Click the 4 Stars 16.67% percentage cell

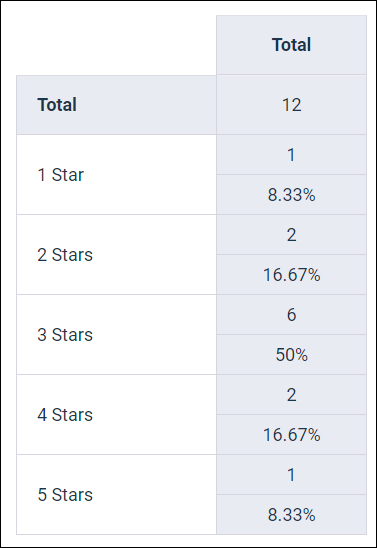(x=291, y=435)
